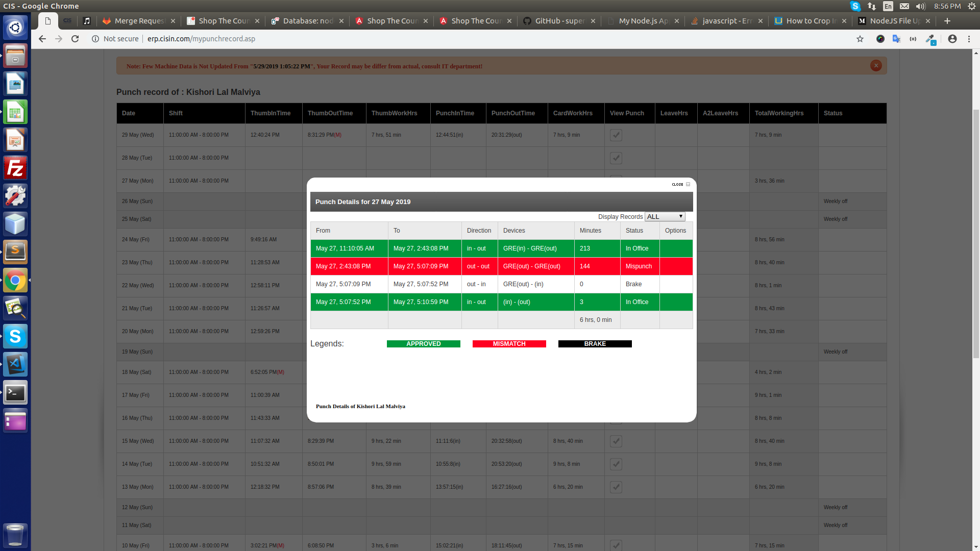
Task: Toggle View Punch checkbox for 28 May
Action: pyautogui.click(x=616, y=158)
